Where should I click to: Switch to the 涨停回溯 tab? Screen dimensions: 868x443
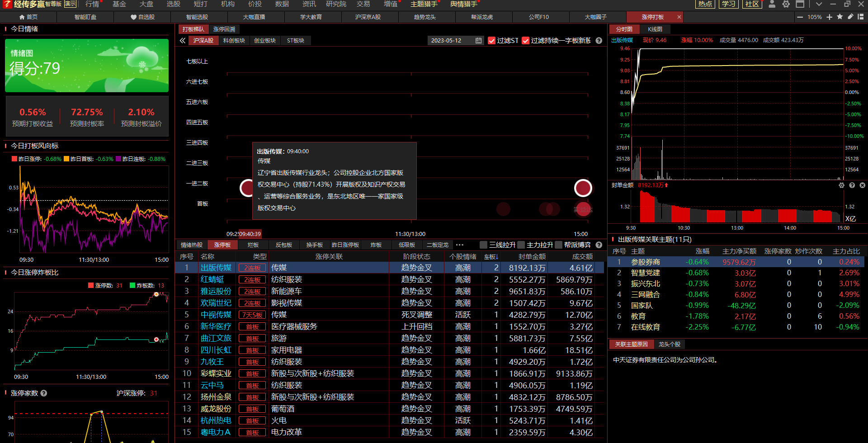[x=224, y=29]
